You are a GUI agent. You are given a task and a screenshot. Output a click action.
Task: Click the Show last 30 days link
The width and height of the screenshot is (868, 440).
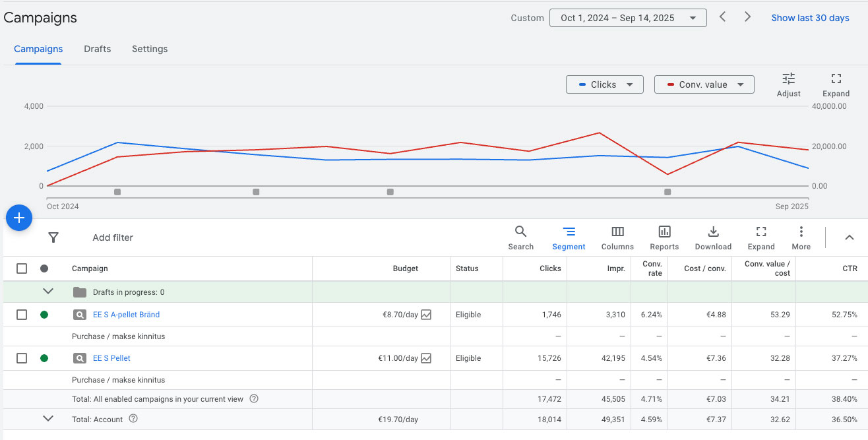(810, 18)
